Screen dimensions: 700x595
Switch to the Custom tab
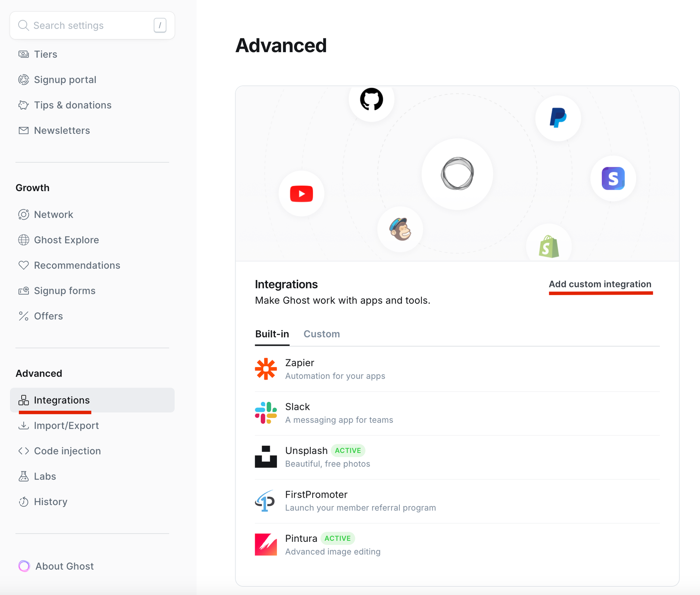click(321, 334)
